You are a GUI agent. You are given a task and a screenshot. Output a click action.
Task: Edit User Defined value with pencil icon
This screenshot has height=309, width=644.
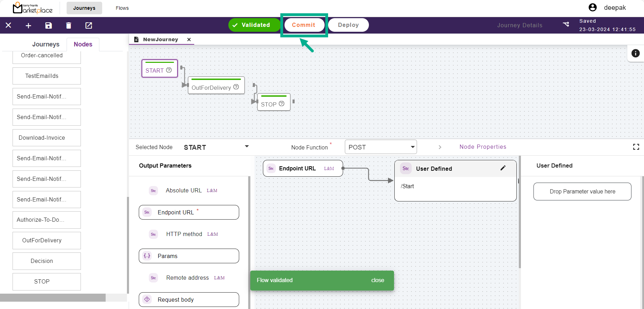point(503,168)
